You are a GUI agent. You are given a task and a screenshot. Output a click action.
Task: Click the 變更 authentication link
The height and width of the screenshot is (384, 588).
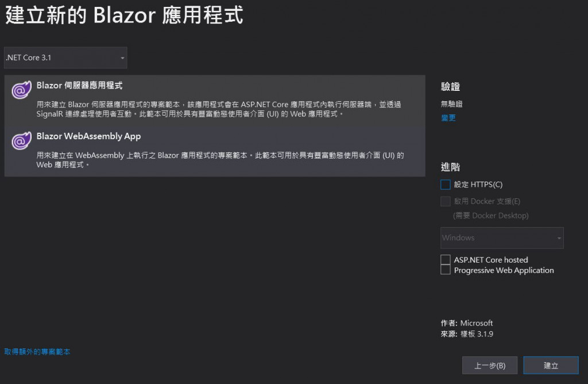448,118
